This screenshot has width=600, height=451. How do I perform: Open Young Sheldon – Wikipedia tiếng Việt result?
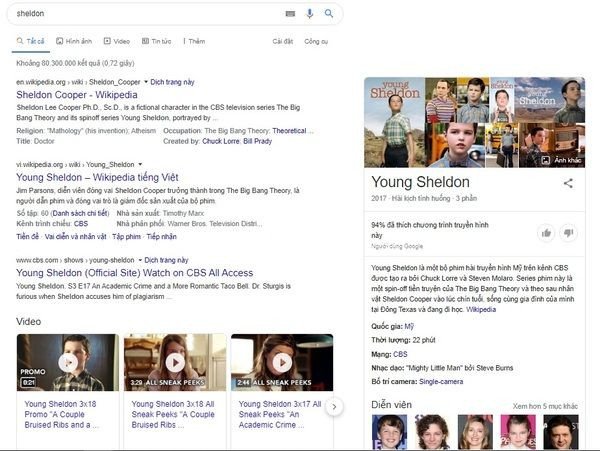(97, 177)
